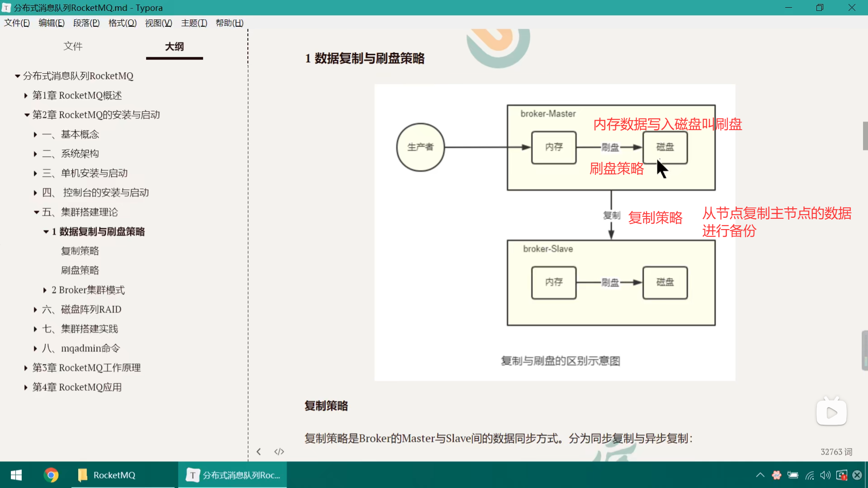Open Chrome from the taskbar
Image resolution: width=868 pixels, height=488 pixels.
click(x=51, y=475)
